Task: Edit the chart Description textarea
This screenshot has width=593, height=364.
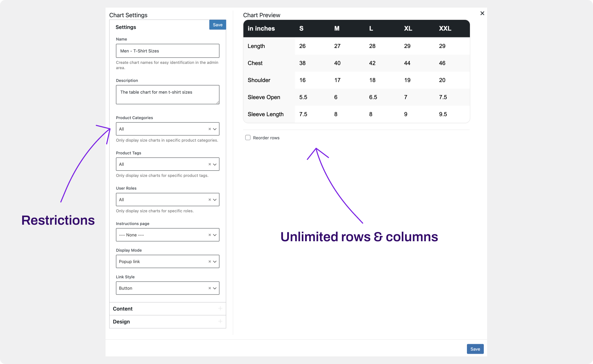Action: pos(167,94)
